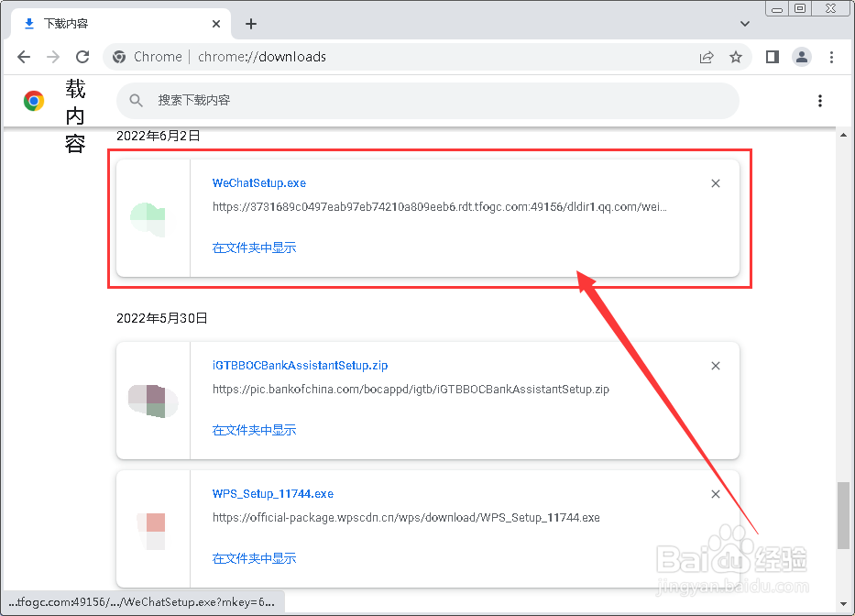Open the side panel icon
855x616 pixels.
773,57
